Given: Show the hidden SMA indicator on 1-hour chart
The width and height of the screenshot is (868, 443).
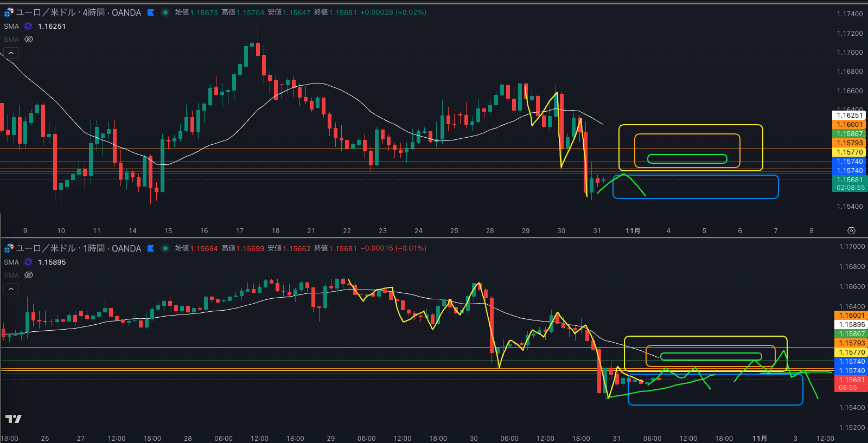Looking at the screenshot, I should pos(29,275).
